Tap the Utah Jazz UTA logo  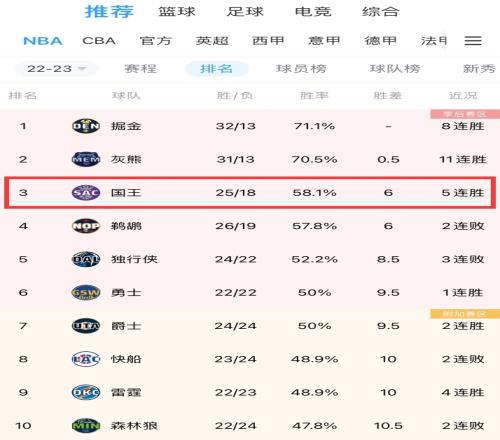coord(86,326)
